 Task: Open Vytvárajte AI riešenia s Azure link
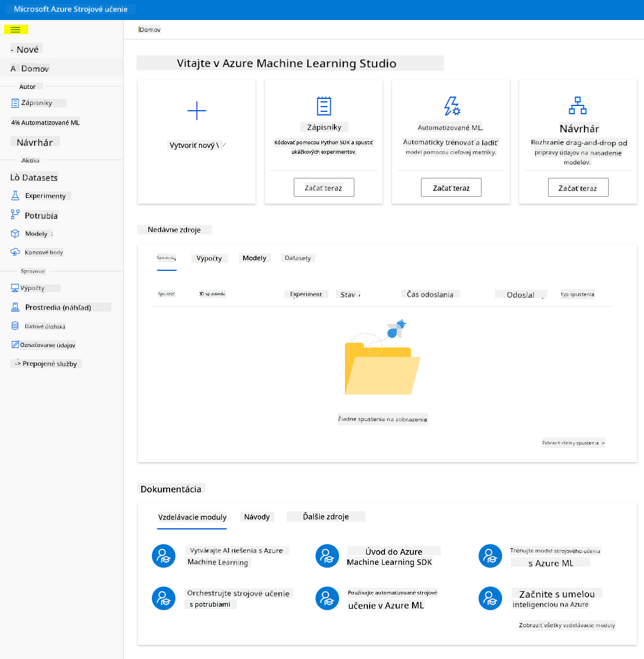pyautogui.click(x=237, y=556)
